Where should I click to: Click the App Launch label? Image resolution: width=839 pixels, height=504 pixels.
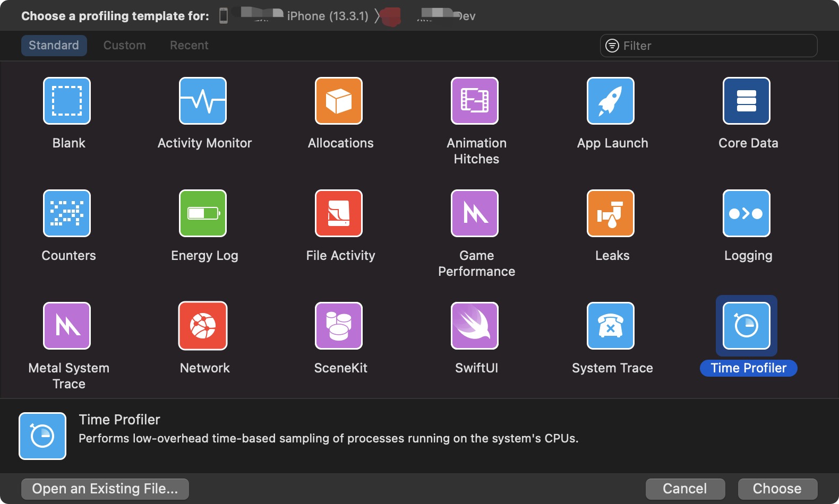[613, 143]
